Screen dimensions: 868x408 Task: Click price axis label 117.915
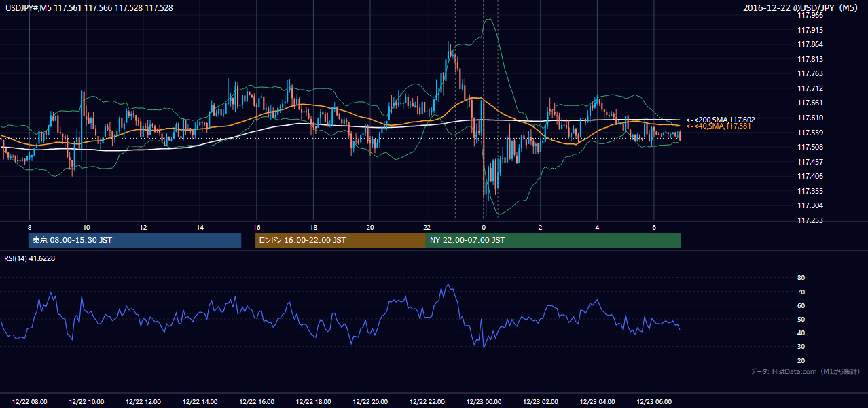pos(811,30)
